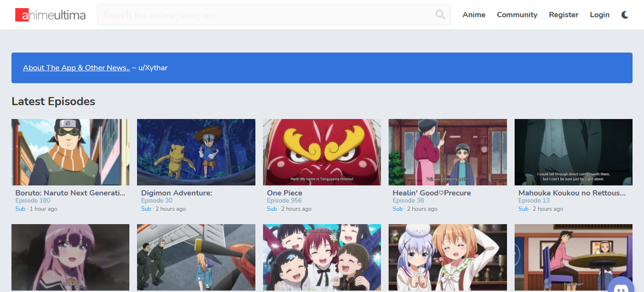Viewport: 644px width, 292px height.
Task: Click the Register link
Action: tap(563, 15)
